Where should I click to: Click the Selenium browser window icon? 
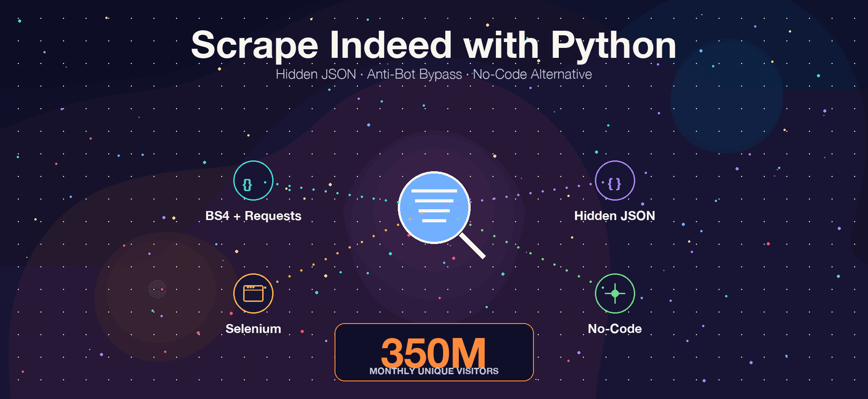click(x=253, y=293)
